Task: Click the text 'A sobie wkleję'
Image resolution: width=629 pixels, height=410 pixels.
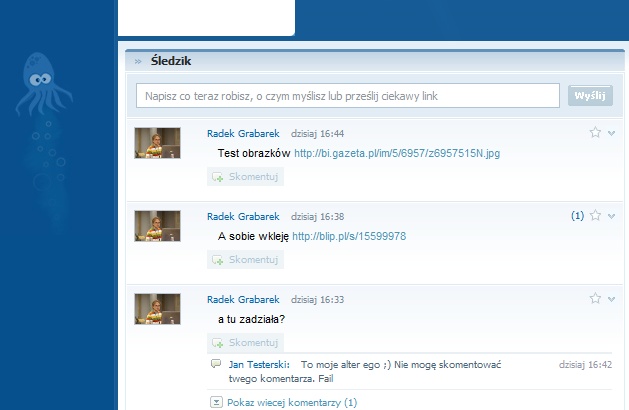Action: [x=253, y=236]
